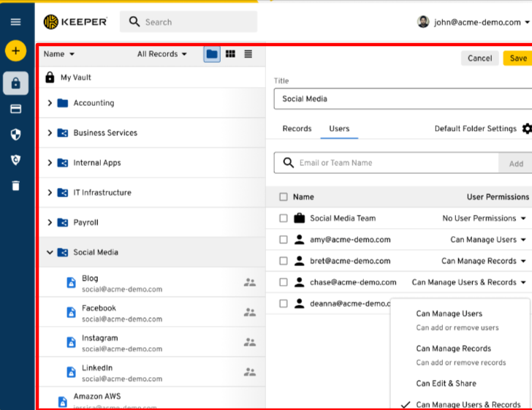Open the LinkedIn record

(x=152, y=372)
